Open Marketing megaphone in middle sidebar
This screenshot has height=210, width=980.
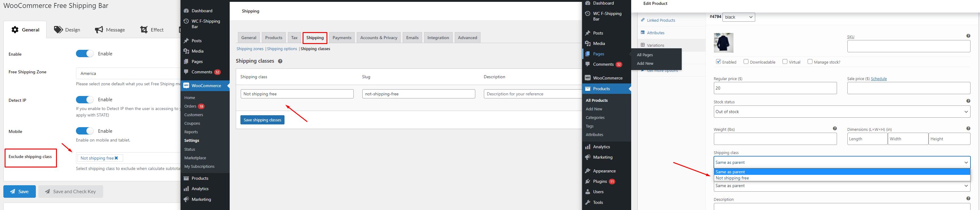[x=187, y=199]
